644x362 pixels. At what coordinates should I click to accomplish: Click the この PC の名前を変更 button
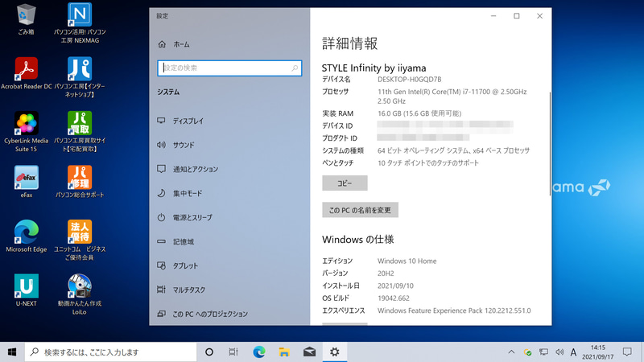pos(360,210)
